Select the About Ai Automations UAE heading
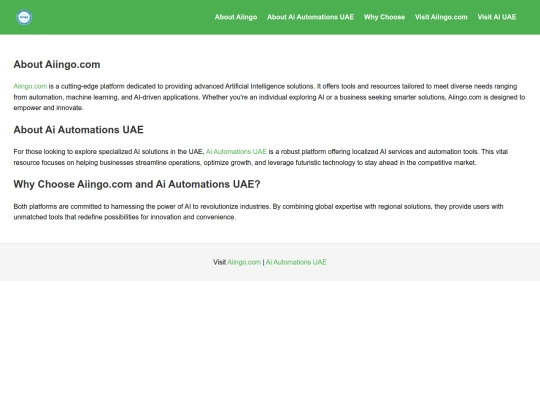Screen dimensions: 540x405 click(79, 129)
